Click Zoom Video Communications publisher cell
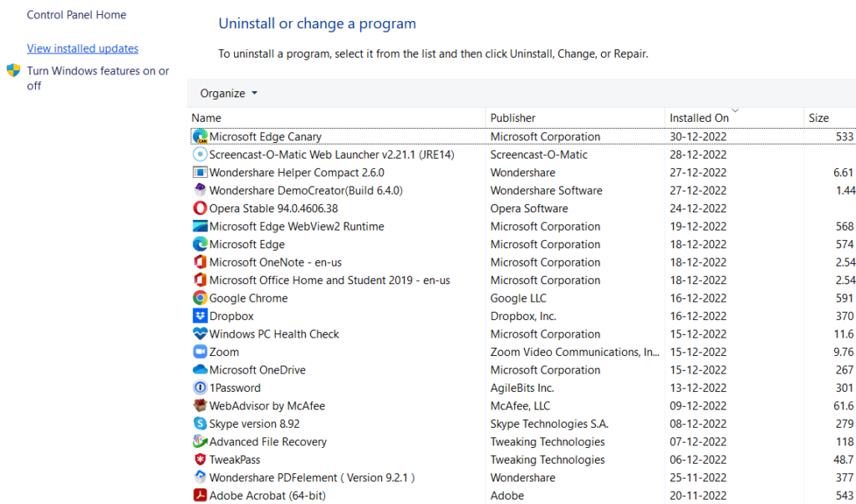Screen dimensions: 856x504 coord(575,352)
